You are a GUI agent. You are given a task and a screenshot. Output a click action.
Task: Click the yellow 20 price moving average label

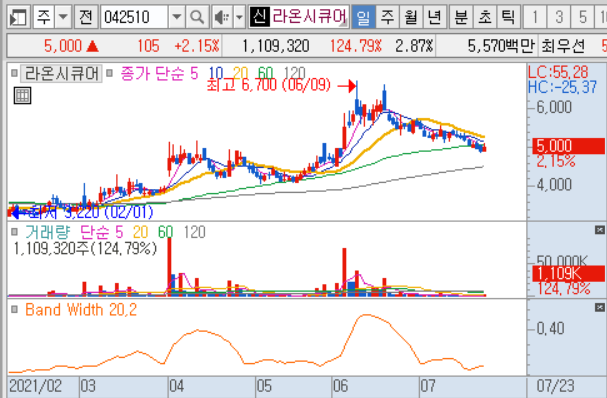pyautogui.click(x=240, y=72)
